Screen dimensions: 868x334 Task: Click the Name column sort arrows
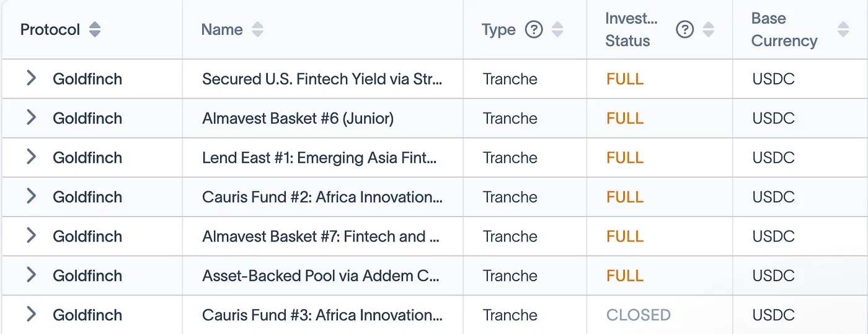[257, 29]
